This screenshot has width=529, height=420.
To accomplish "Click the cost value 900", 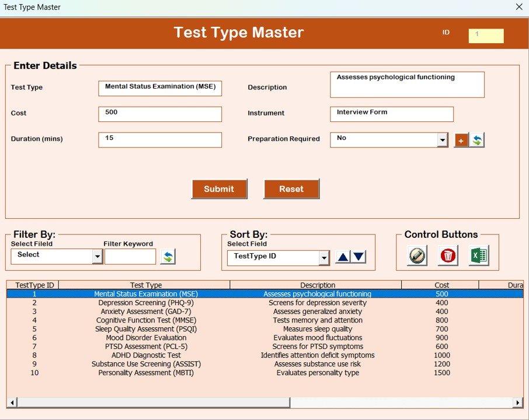I will 441,338.
